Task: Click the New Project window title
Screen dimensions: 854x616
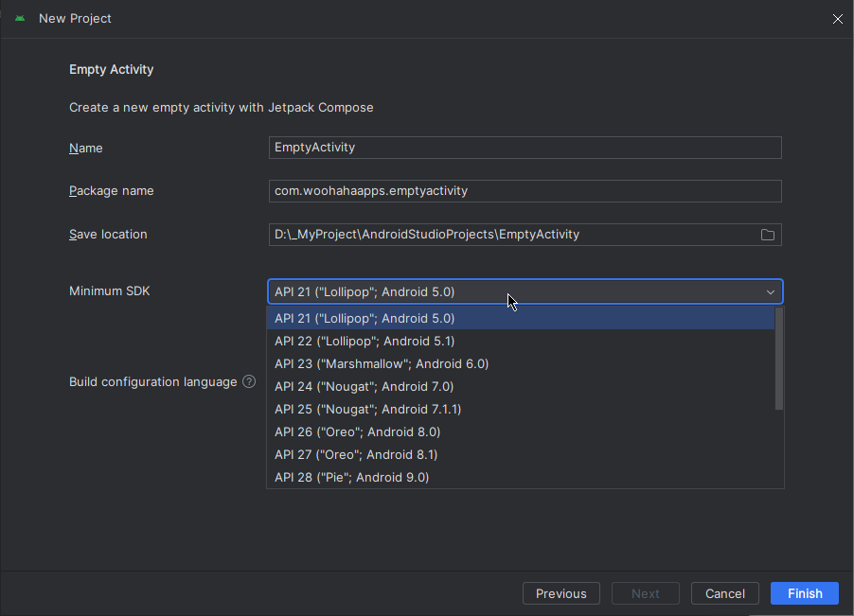Action: pos(75,19)
